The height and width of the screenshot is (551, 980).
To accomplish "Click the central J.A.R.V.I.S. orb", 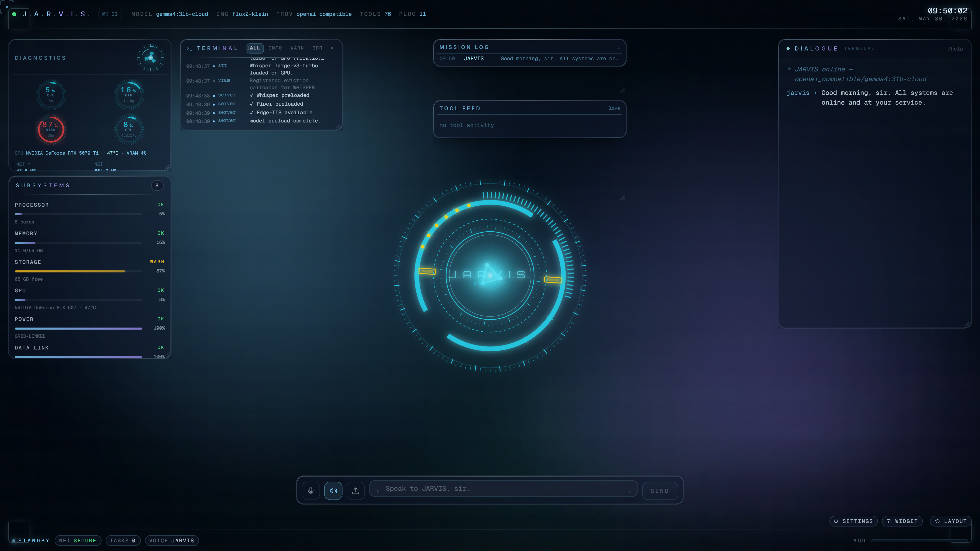I will (x=490, y=275).
